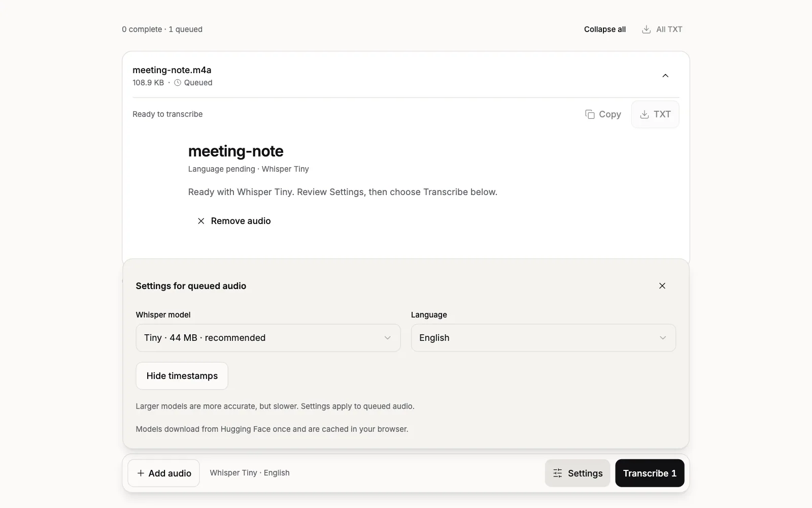
Task: Start transcription with Transcribe 1
Action: (x=650, y=473)
